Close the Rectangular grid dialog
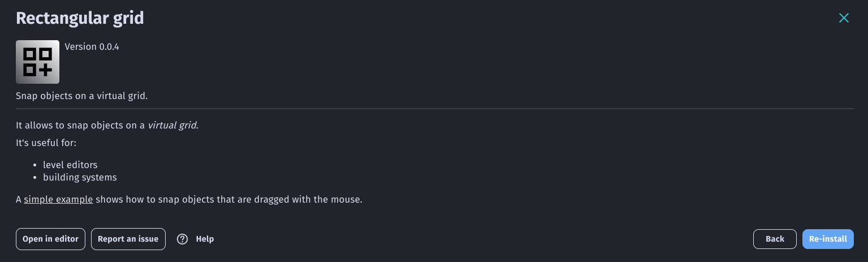 click(x=844, y=18)
